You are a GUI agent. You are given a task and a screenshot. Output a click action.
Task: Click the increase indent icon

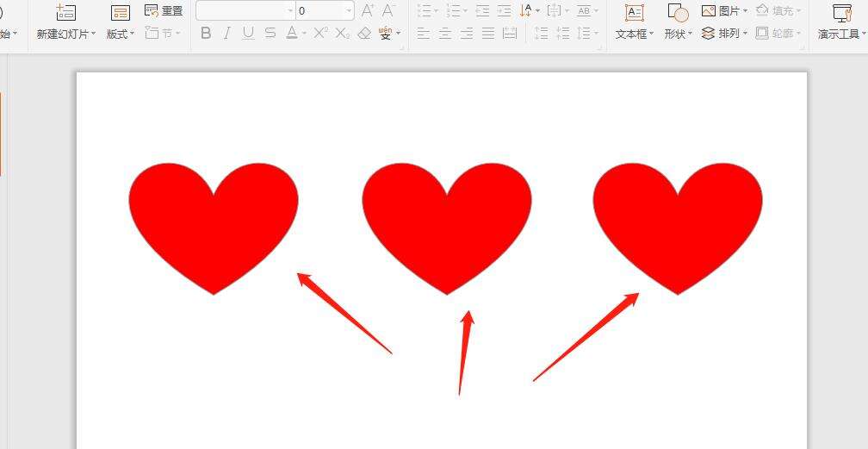click(x=504, y=10)
